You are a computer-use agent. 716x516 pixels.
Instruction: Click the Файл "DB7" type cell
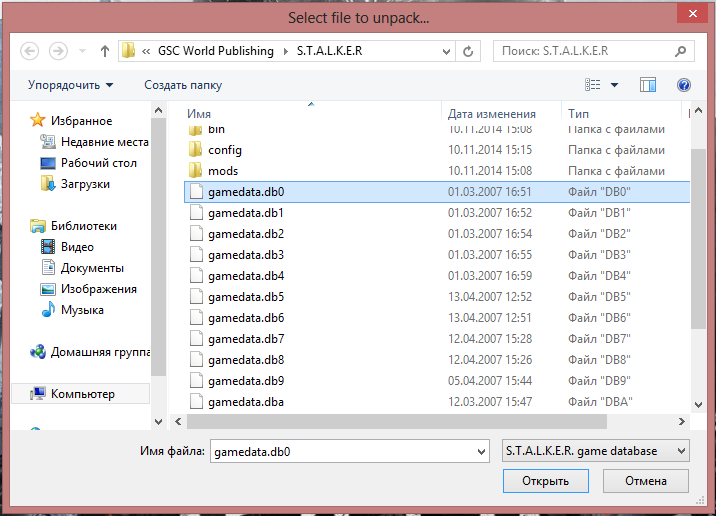click(x=599, y=339)
